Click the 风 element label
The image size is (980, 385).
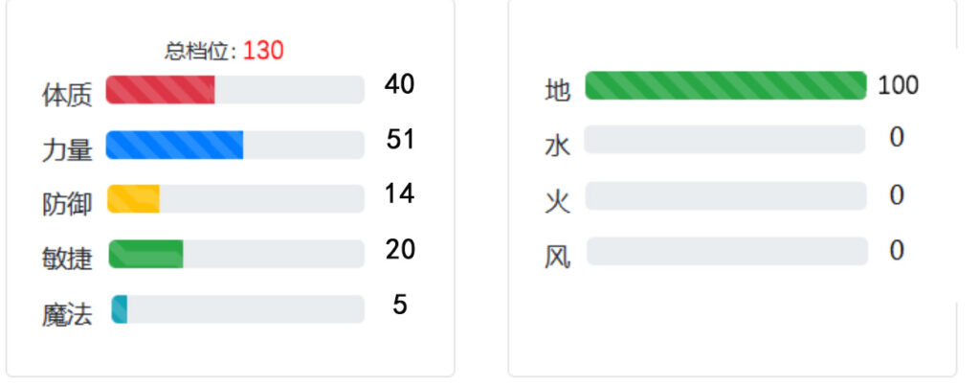[558, 257]
